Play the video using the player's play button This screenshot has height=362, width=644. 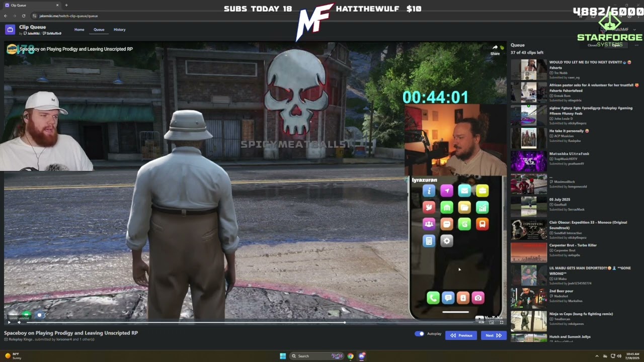[9, 322]
